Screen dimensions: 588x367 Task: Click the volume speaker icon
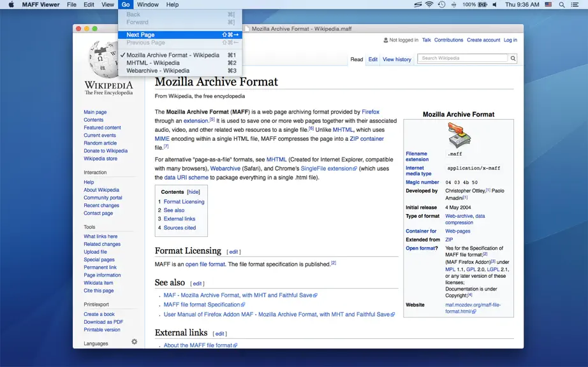(495, 4)
